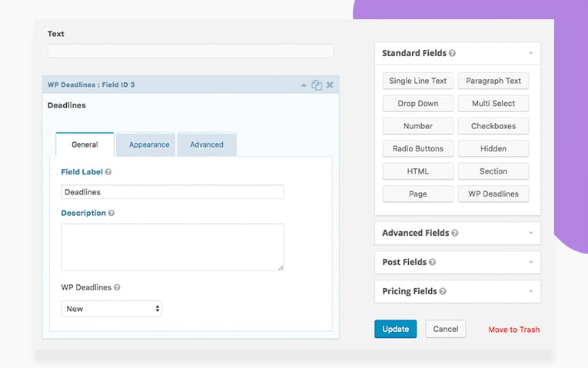
Task: Add a WP Deadlines field button
Action: 493,194
